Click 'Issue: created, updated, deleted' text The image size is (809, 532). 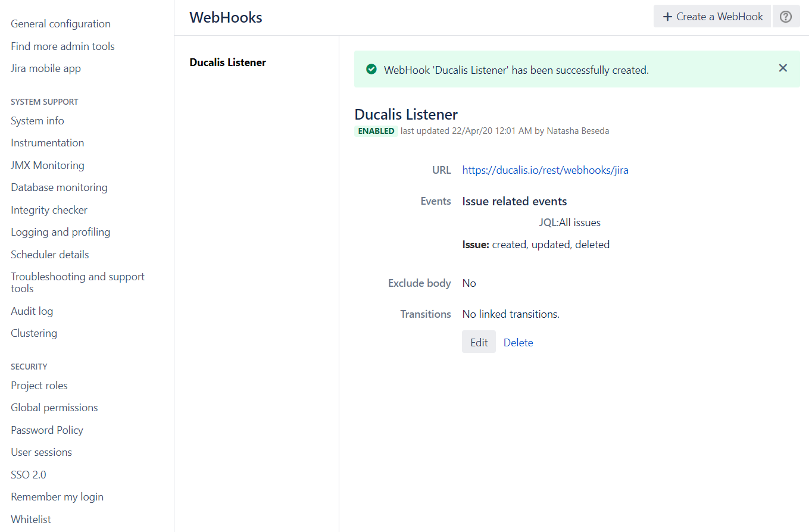536,245
